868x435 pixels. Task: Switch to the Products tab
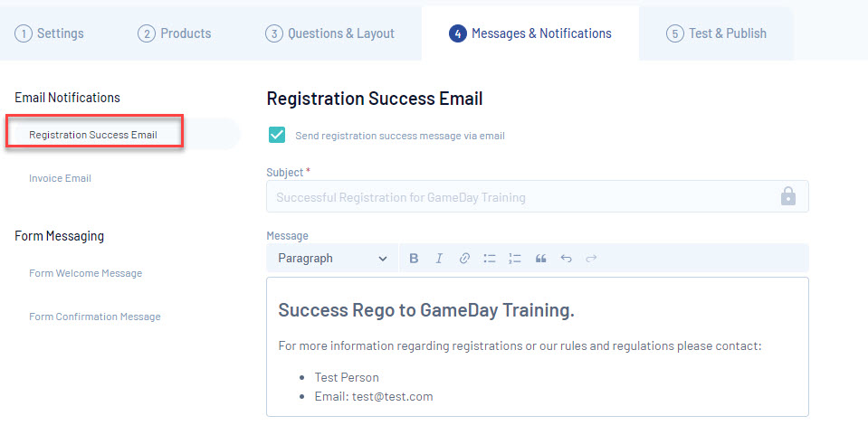tap(175, 33)
